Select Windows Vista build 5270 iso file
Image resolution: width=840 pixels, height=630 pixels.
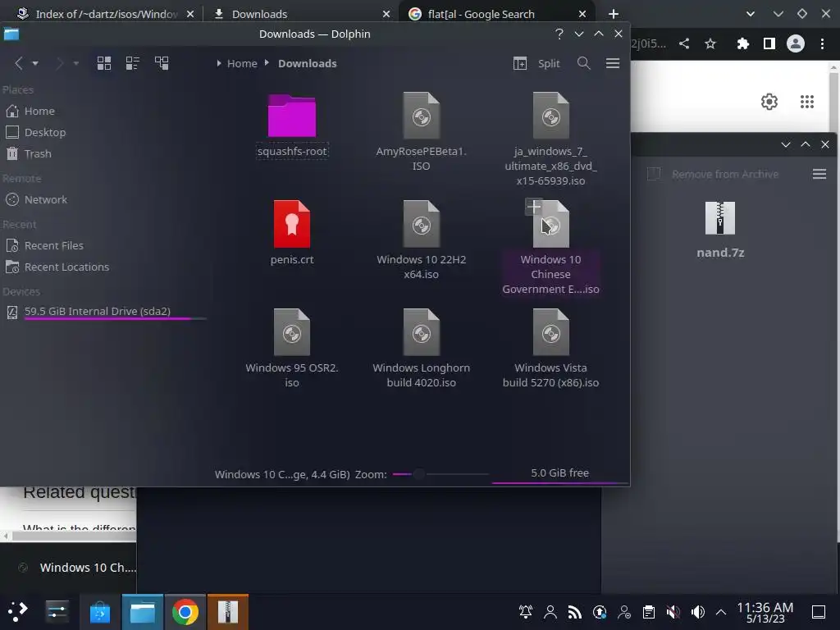pos(550,348)
